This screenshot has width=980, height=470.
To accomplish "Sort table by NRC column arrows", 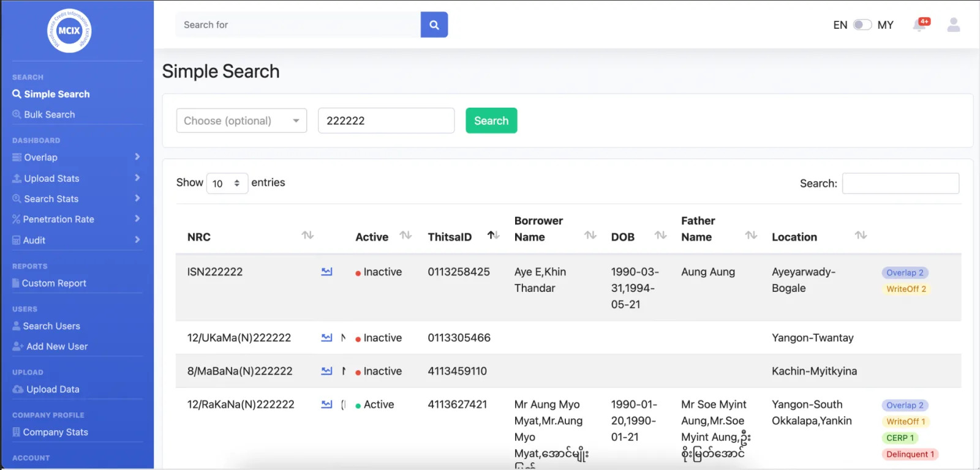I will 308,235.
